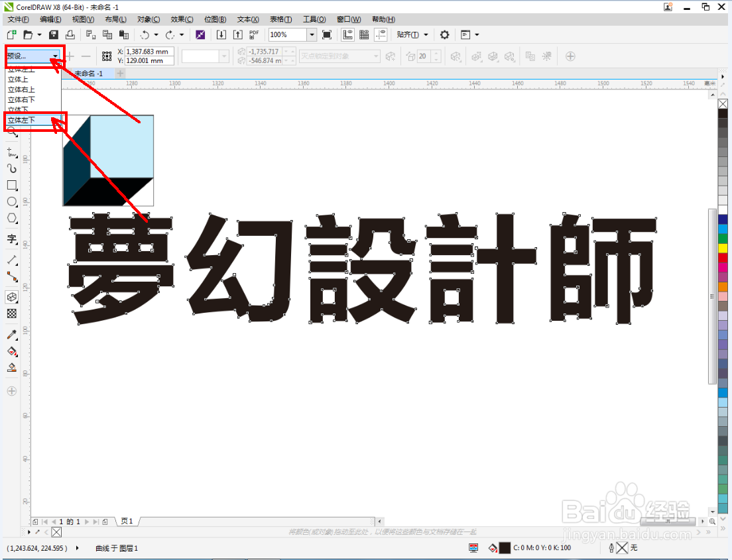Open Options gear icon
732x560 pixels.
point(444,34)
